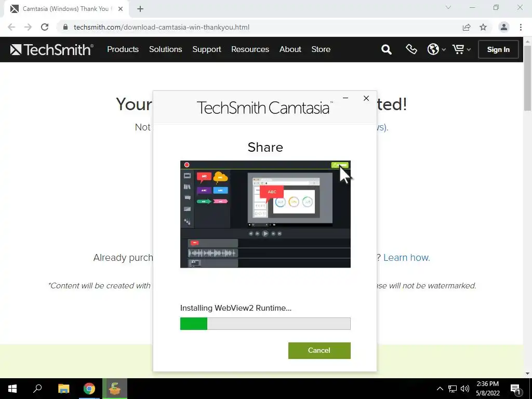Follow the Learn how link
The height and width of the screenshot is (399, 532).
(406, 258)
